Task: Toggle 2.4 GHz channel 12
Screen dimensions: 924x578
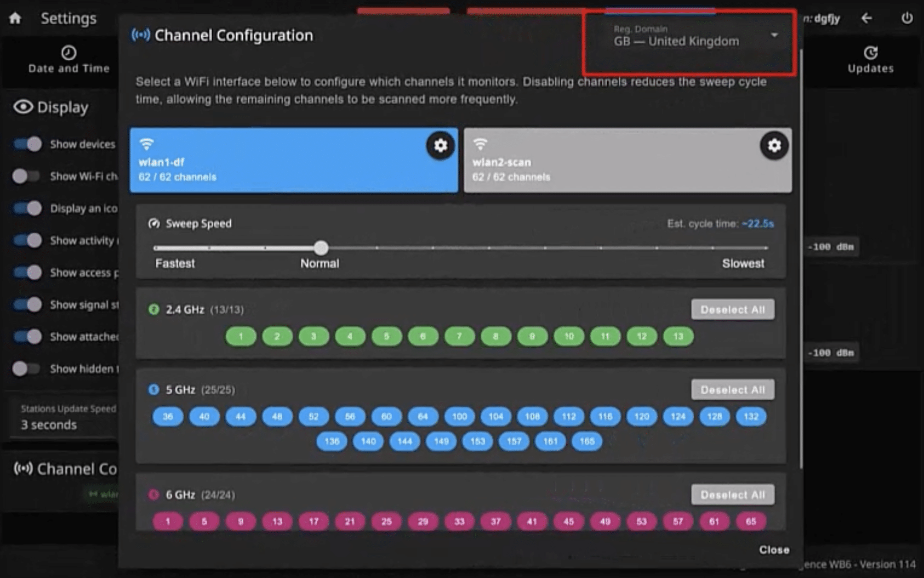Action: pyautogui.click(x=642, y=336)
